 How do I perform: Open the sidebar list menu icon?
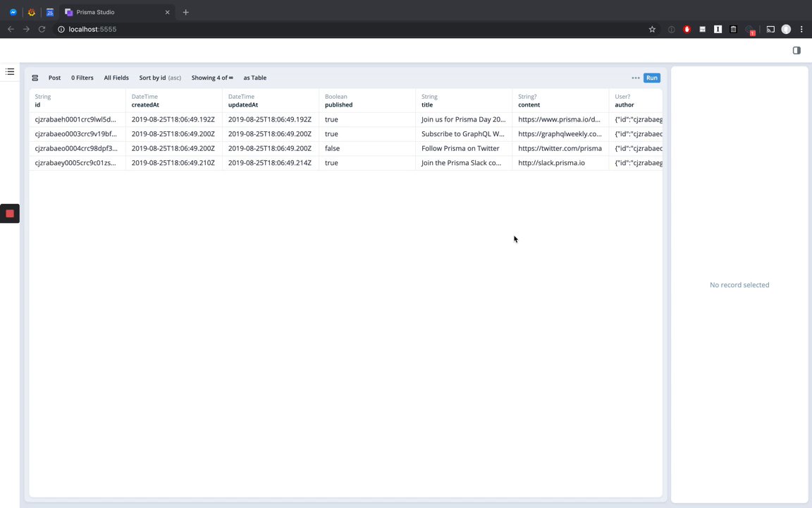(x=10, y=71)
